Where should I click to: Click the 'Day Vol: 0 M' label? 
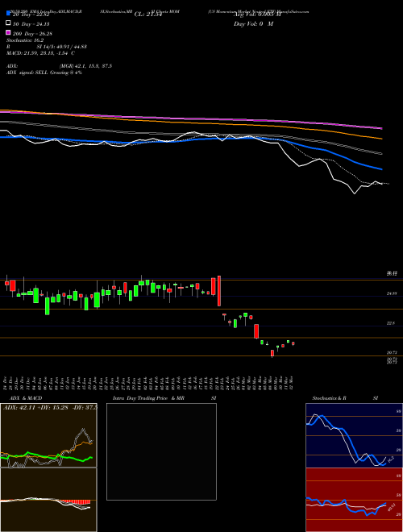(253, 23)
